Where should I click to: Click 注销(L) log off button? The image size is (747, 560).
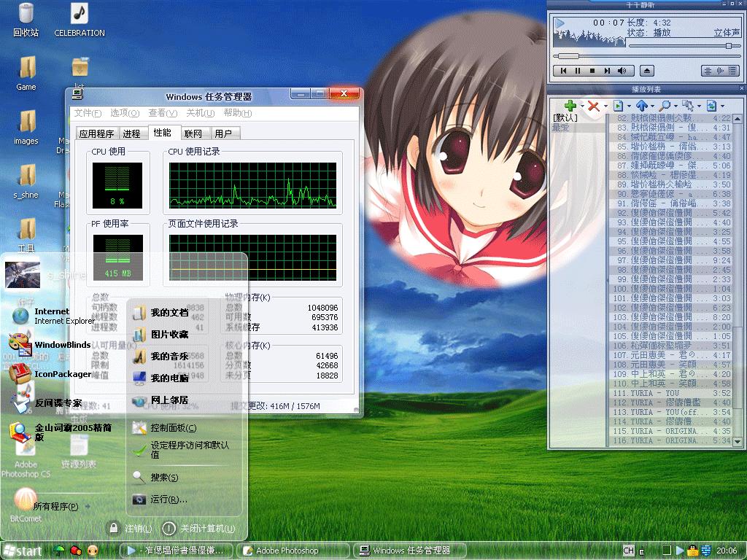tap(131, 529)
